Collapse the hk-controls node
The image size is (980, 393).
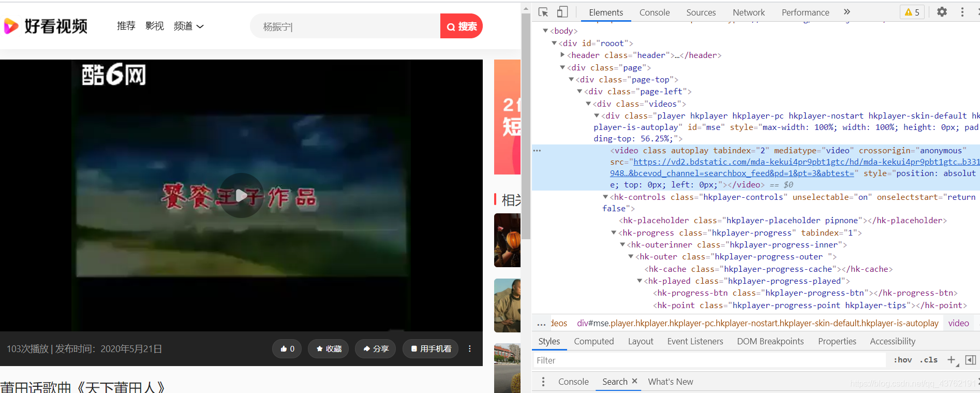[x=605, y=197]
